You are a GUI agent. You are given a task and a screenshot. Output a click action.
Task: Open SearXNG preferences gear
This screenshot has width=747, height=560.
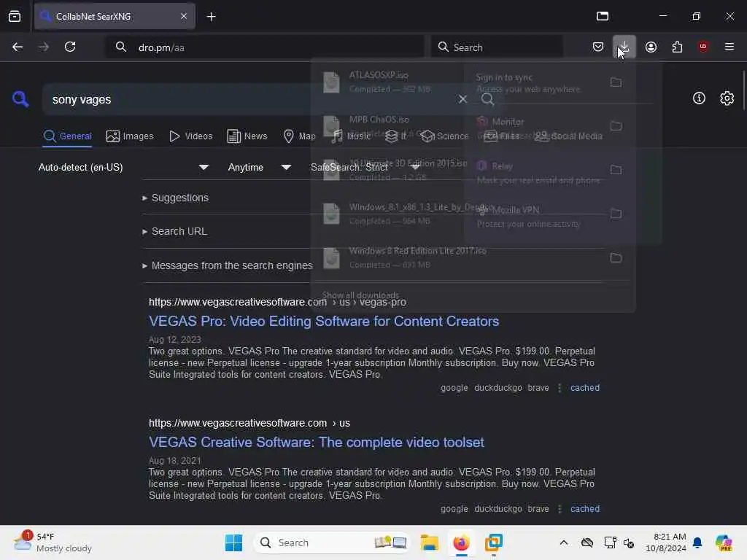pyautogui.click(x=727, y=98)
